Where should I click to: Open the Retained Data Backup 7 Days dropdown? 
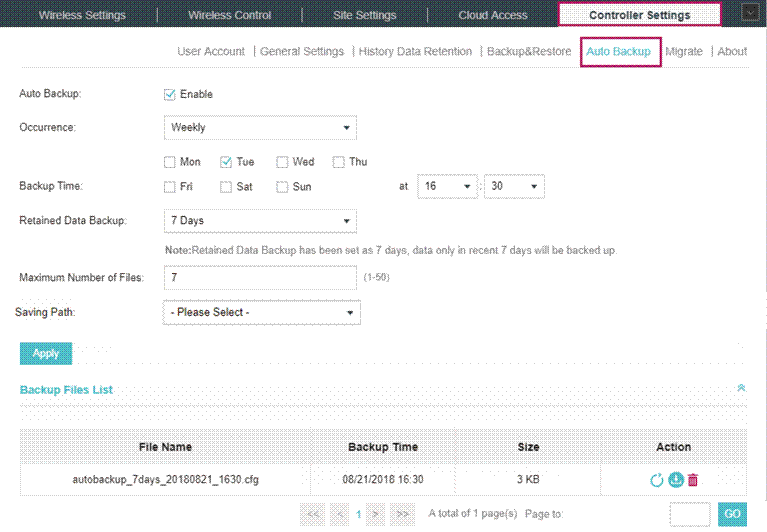260,221
